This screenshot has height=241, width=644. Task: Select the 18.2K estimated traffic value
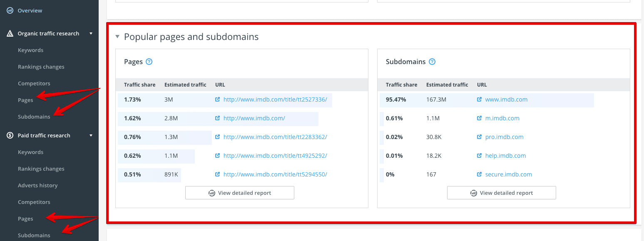[434, 156]
